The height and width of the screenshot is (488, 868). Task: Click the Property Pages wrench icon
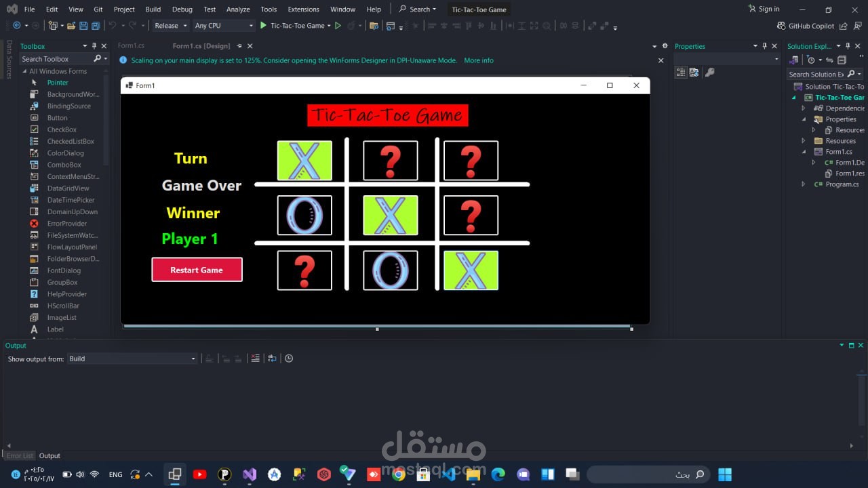pos(710,73)
